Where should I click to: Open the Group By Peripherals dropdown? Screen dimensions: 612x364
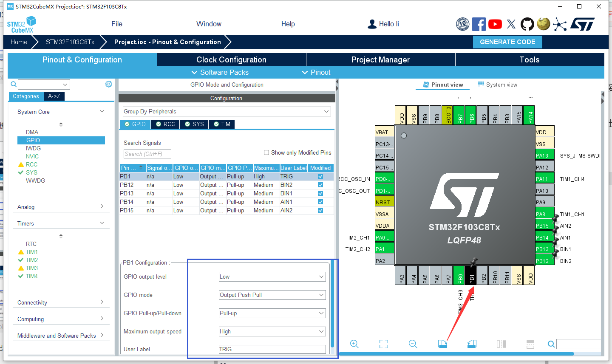click(227, 111)
